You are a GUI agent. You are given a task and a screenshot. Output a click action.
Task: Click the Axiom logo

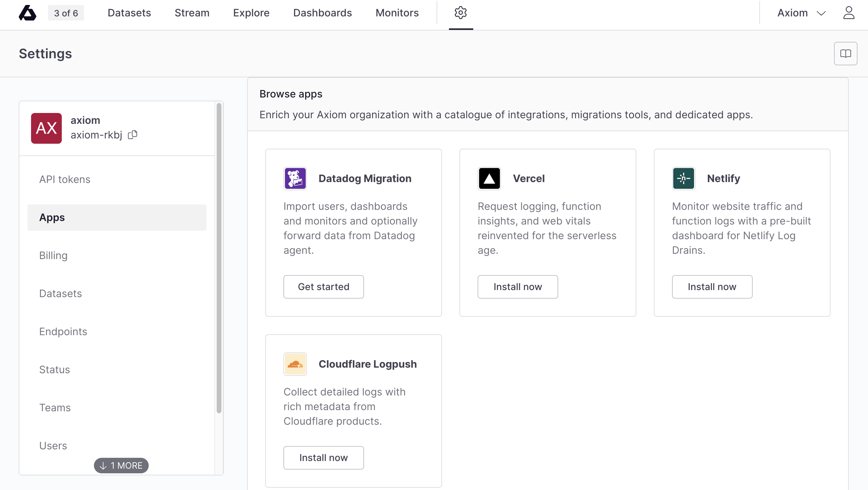[x=27, y=13]
